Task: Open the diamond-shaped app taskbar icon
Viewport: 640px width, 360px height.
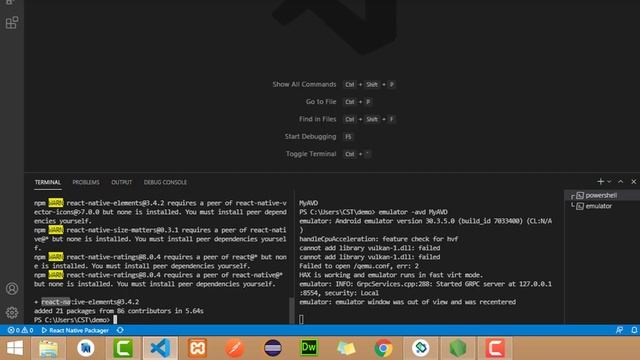Action: [x=421, y=348]
